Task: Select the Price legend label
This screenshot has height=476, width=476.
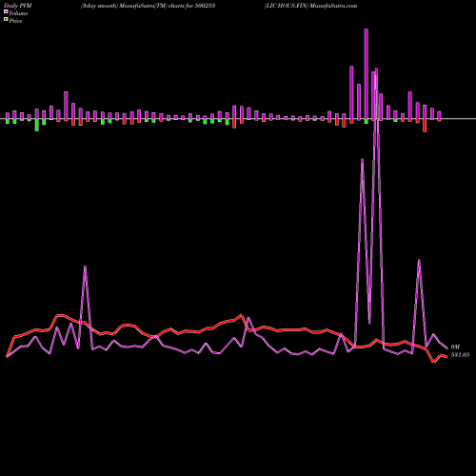Action: (15, 21)
